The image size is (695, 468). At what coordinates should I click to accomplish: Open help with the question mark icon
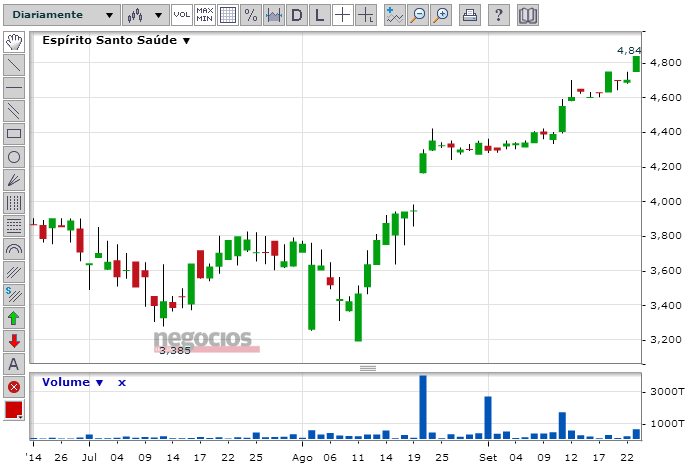point(499,15)
